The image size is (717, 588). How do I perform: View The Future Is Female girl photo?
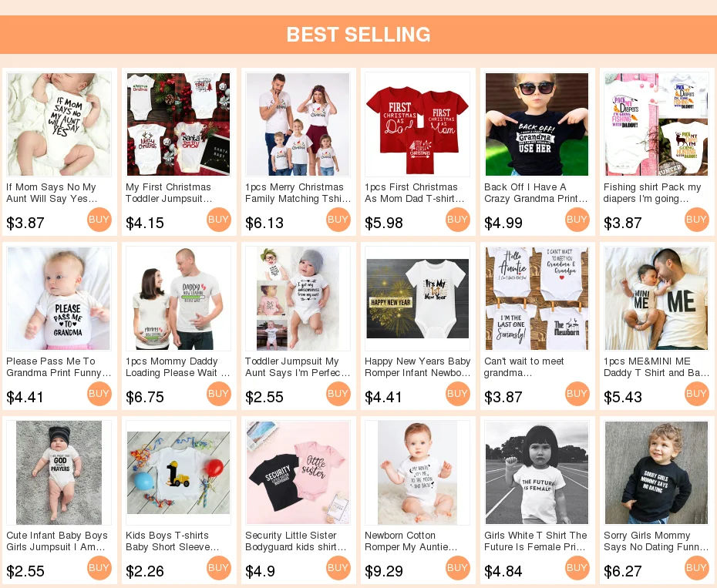[x=537, y=472]
